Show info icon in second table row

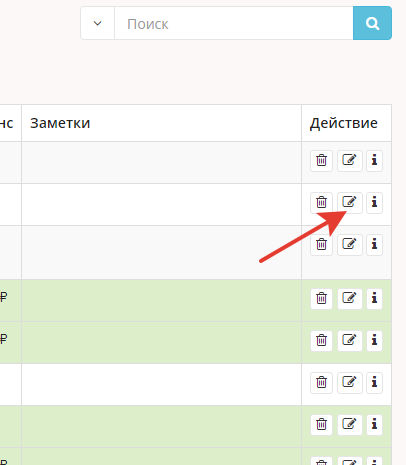click(x=374, y=203)
